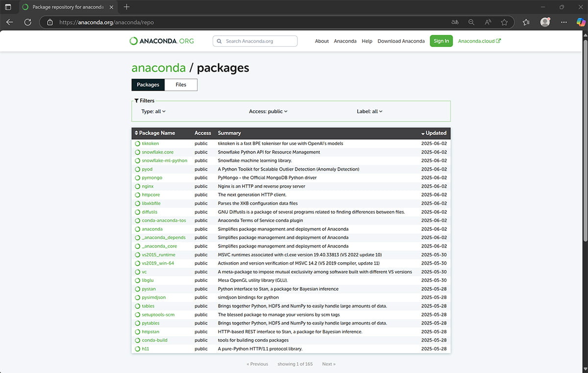Reload the page with the refresh icon
The image size is (588, 373).
point(28,22)
